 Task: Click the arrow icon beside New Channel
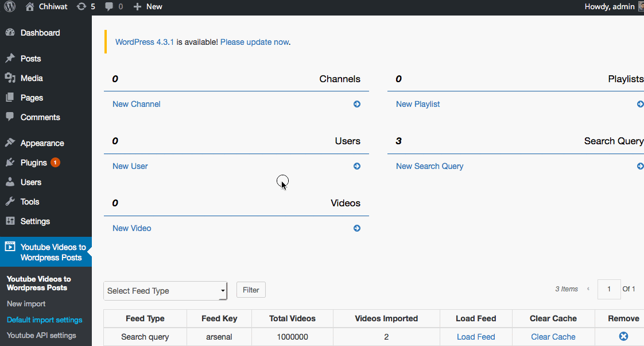pos(357,104)
